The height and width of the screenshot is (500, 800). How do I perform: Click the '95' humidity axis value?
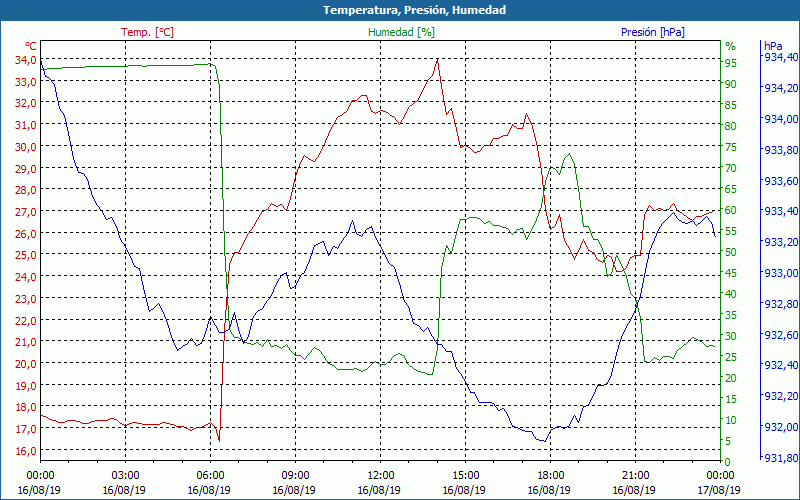[731, 63]
